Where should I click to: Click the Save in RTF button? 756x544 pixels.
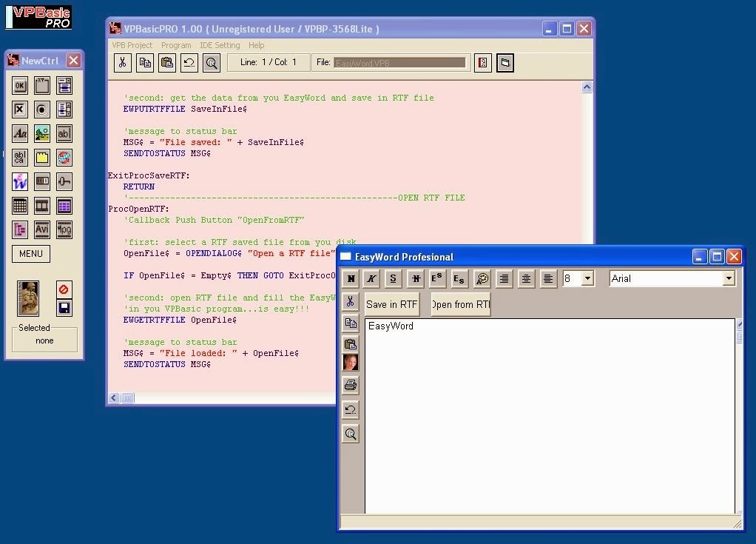point(391,303)
